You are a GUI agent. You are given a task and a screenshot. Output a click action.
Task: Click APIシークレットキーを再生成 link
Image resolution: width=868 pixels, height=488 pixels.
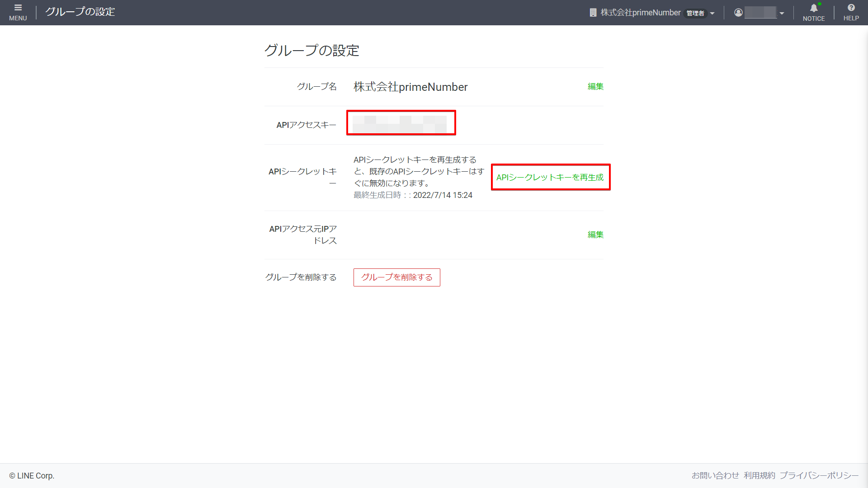pyautogui.click(x=550, y=177)
